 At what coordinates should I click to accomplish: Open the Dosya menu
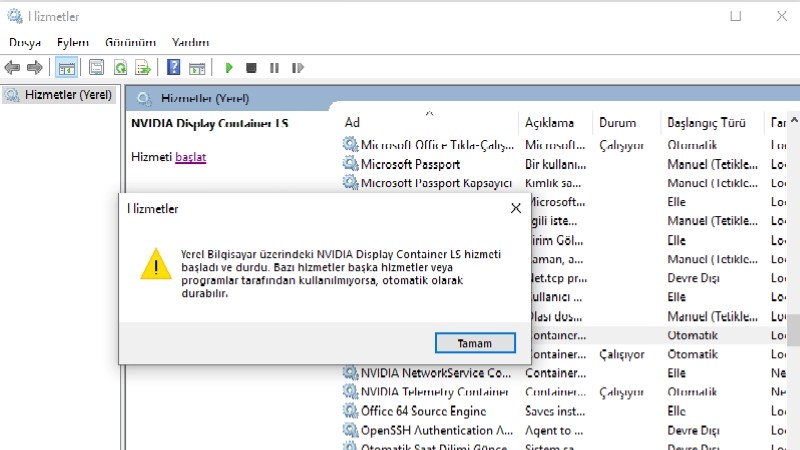click(25, 42)
